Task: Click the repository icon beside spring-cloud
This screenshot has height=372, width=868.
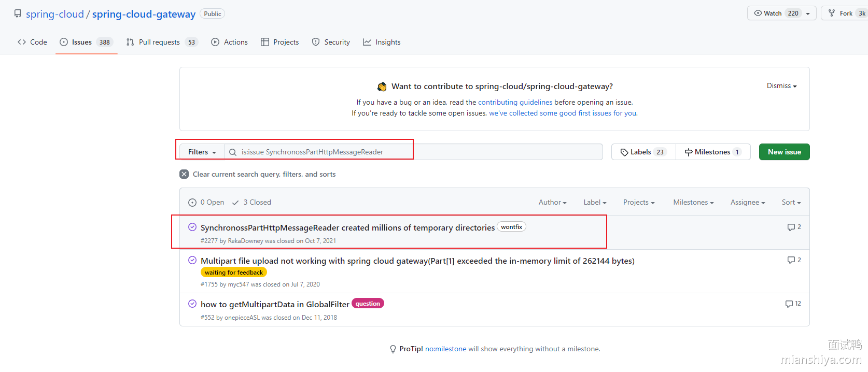Action: click(18, 14)
